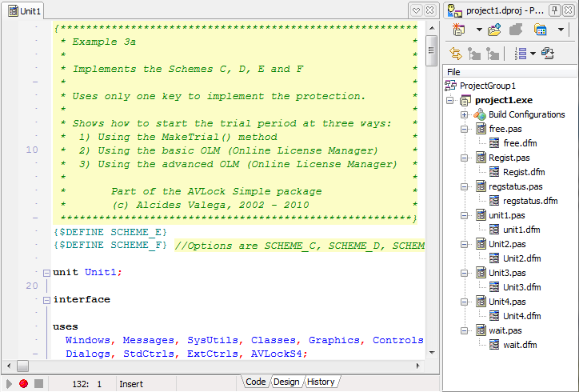This screenshot has width=579, height=392.
Task: Expand the Build Configurations node
Action: pos(465,114)
